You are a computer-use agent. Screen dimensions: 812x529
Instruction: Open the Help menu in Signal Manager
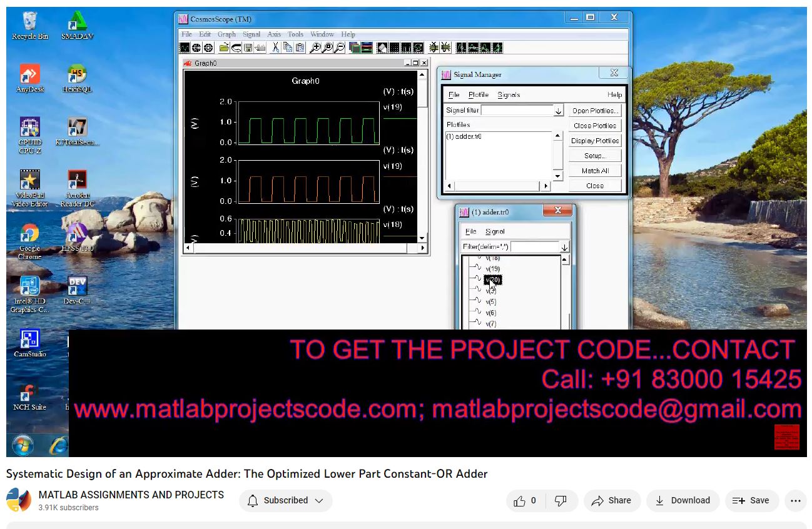[x=615, y=95]
